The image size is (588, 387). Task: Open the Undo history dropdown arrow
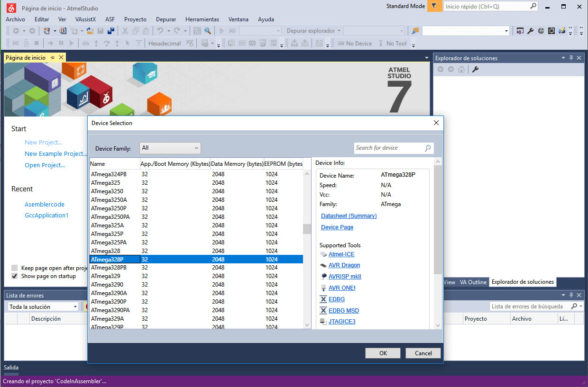(x=168, y=31)
